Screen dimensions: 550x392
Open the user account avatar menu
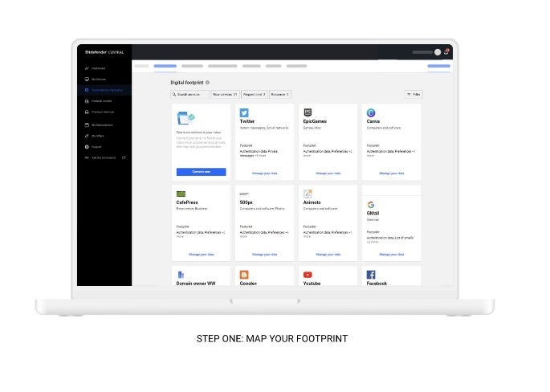coord(438,52)
